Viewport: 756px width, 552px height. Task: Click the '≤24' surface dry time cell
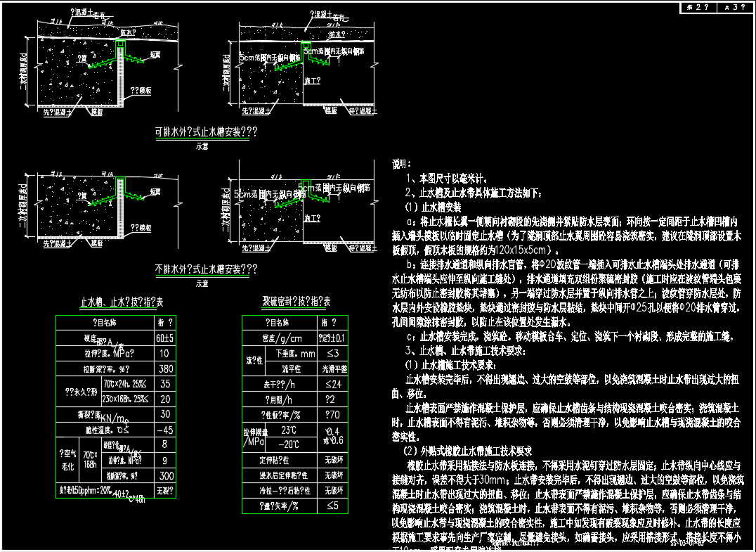[332, 384]
